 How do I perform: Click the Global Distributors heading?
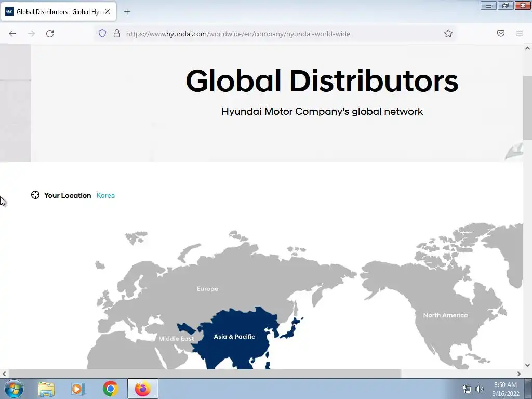(322, 81)
